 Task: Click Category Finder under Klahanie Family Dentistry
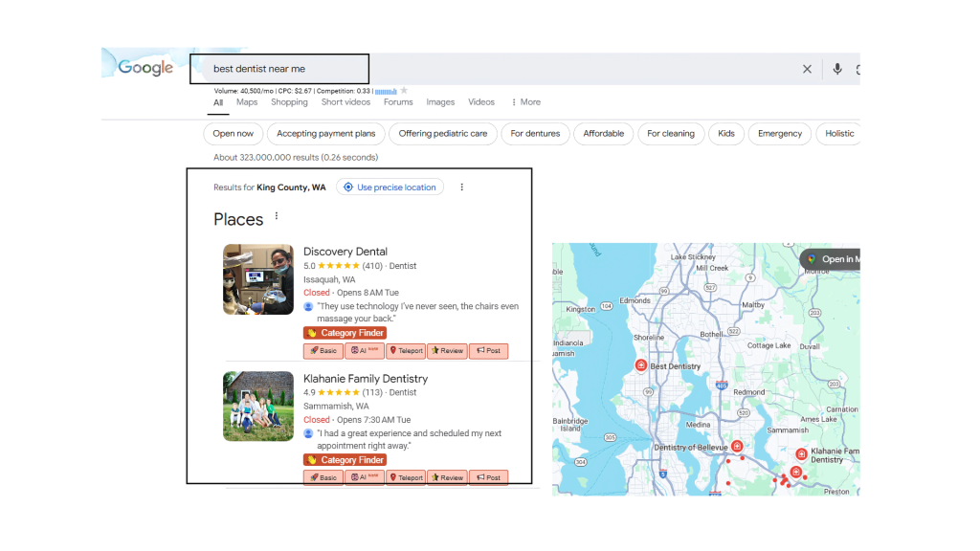[345, 460]
